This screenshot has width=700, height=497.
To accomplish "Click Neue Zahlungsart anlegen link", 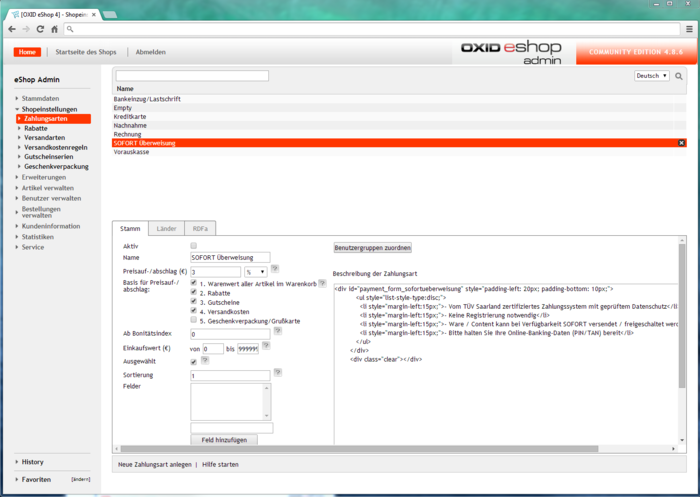I will pyautogui.click(x=154, y=465).
